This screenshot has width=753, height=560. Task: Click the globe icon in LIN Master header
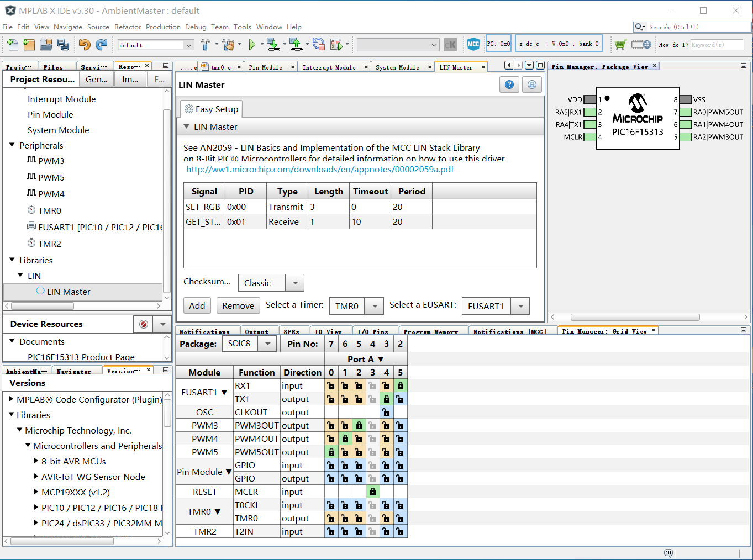(532, 84)
